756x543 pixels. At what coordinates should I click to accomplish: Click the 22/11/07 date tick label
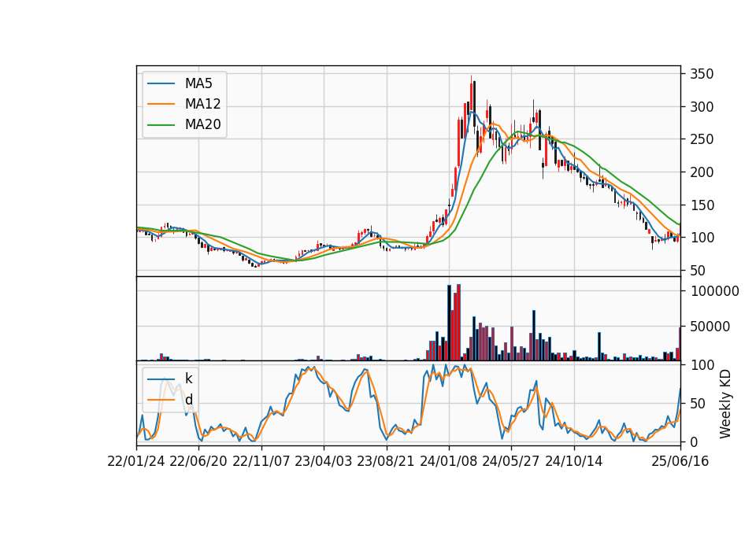[x=261, y=462]
